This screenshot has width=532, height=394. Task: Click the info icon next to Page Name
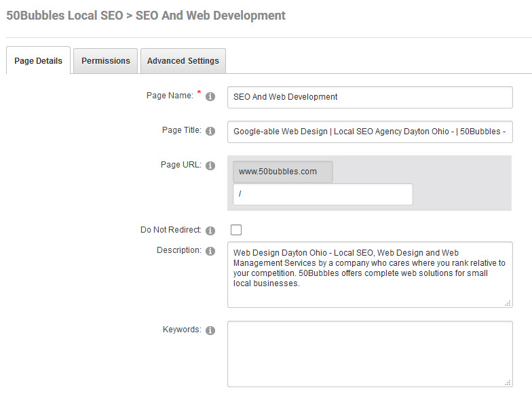pyautogui.click(x=210, y=97)
